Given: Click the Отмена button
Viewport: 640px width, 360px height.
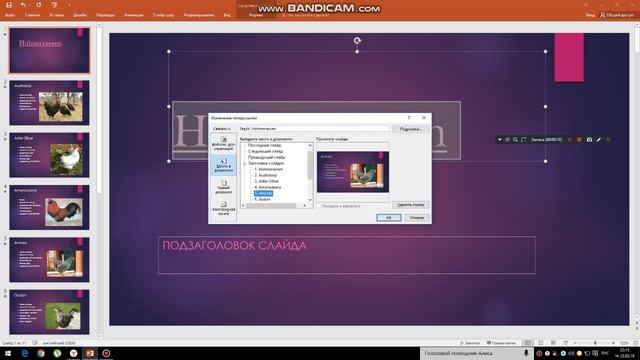Looking at the screenshot, I should 416,218.
